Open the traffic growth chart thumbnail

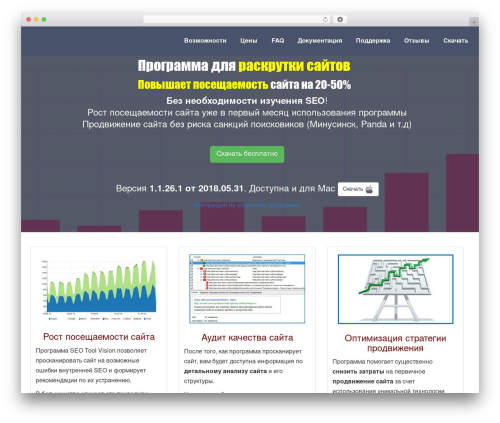point(99,289)
